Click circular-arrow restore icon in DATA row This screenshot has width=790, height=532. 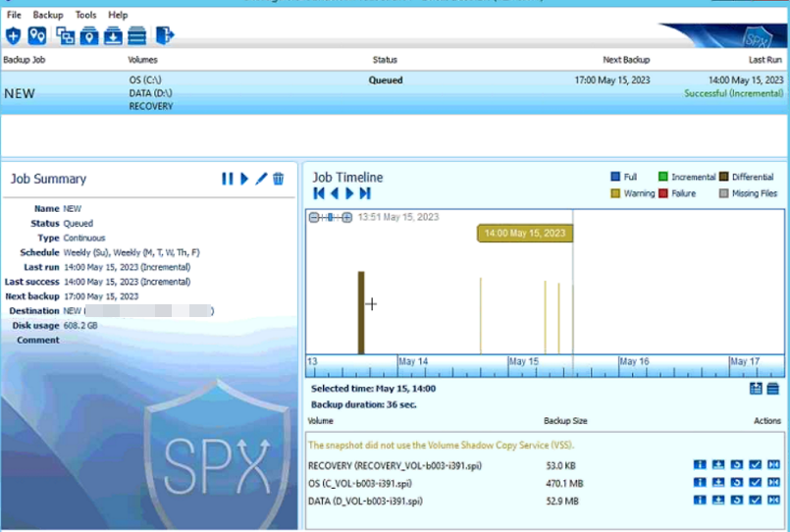(x=737, y=501)
